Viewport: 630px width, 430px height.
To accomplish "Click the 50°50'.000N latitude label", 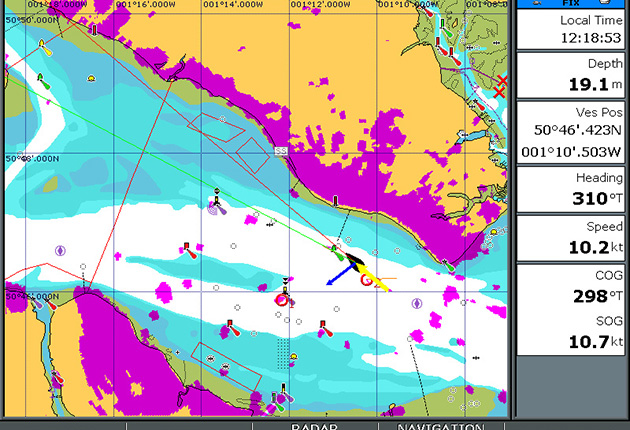I will pos(33,20).
